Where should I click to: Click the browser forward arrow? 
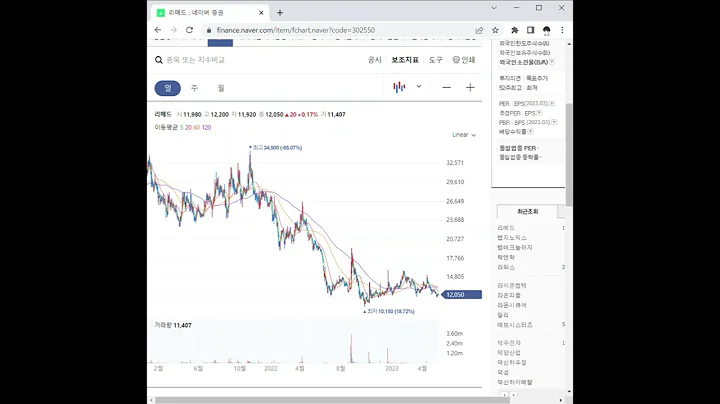pos(174,30)
